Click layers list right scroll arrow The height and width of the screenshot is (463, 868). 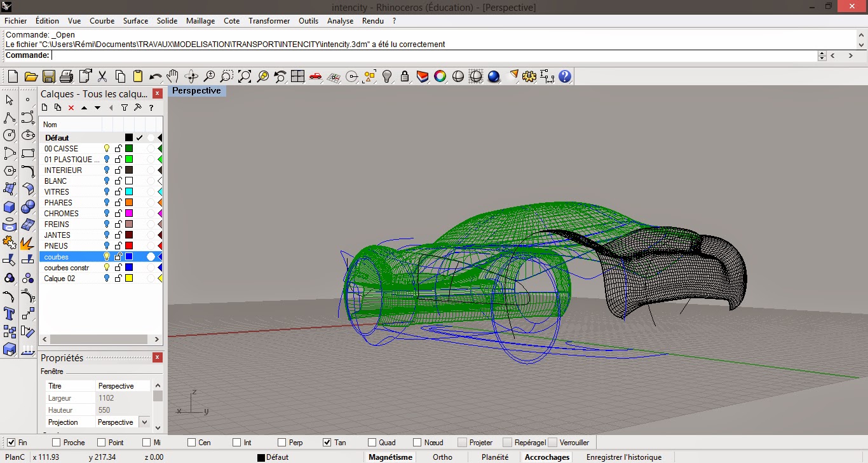(x=158, y=340)
